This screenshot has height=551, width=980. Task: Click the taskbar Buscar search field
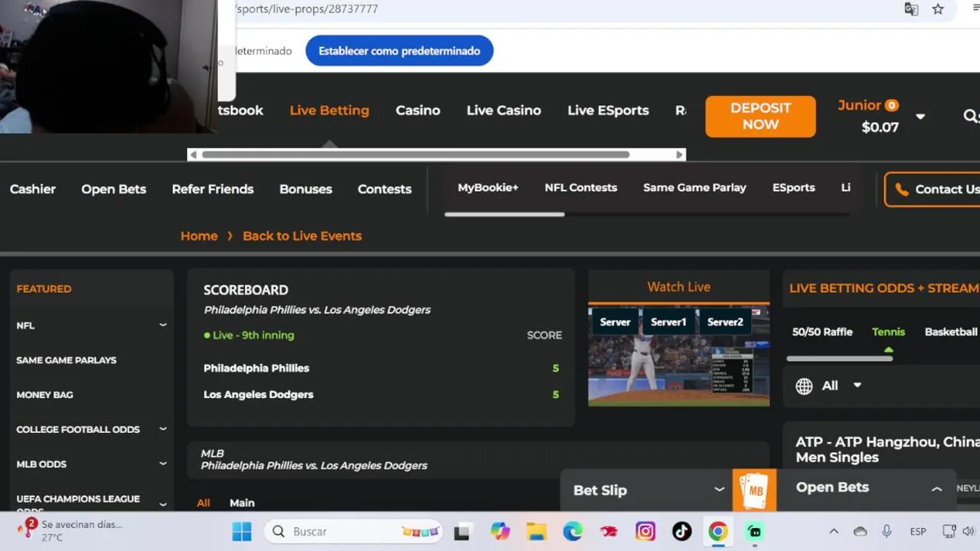[354, 531]
